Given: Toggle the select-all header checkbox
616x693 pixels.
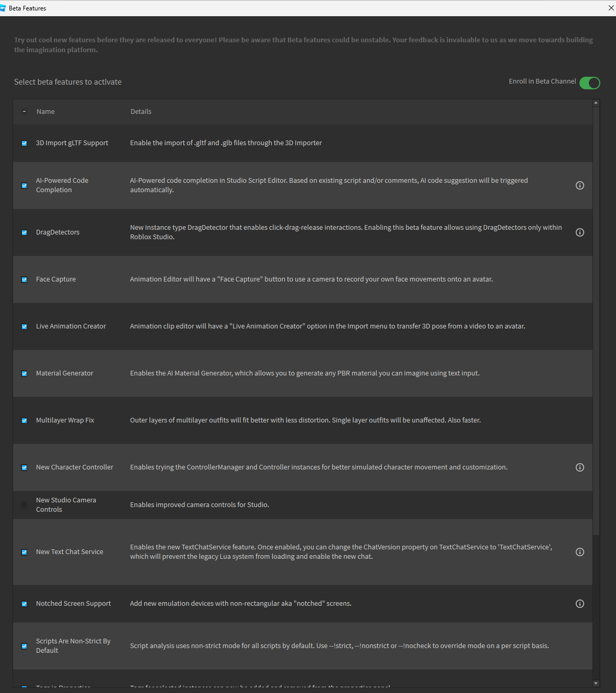Looking at the screenshot, I should (x=24, y=112).
